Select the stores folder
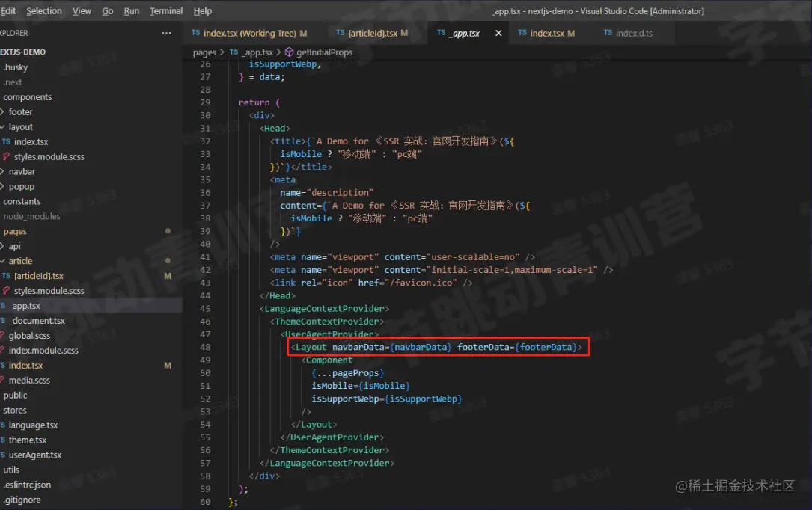Screen dimensions: 812x510 [x=15, y=411]
